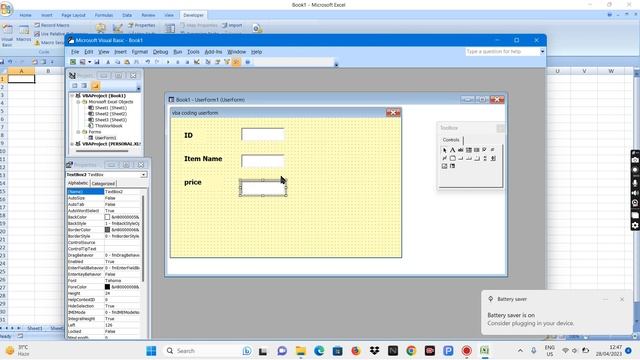
Task: Click the Controls tab in Toolbox
Action: 451,140
